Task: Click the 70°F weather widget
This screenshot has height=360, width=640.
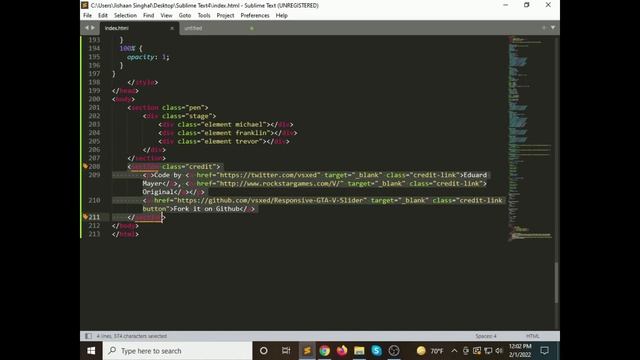Action: (x=430, y=351)
